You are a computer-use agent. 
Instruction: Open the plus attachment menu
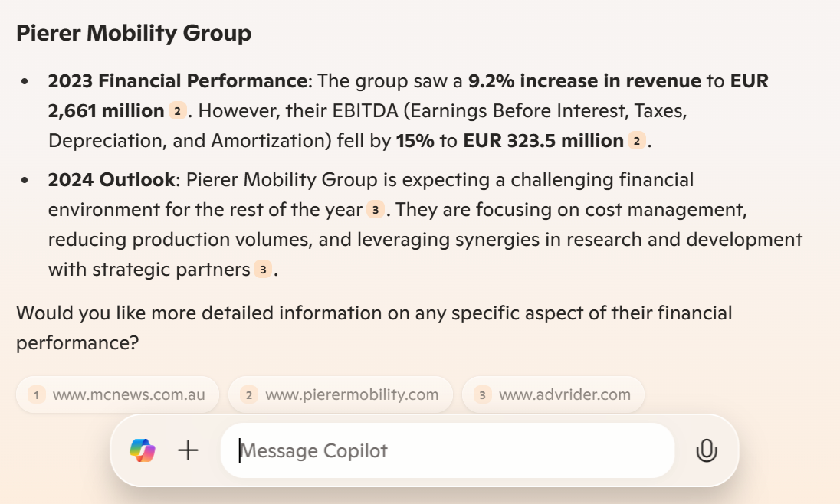(188, 450)
